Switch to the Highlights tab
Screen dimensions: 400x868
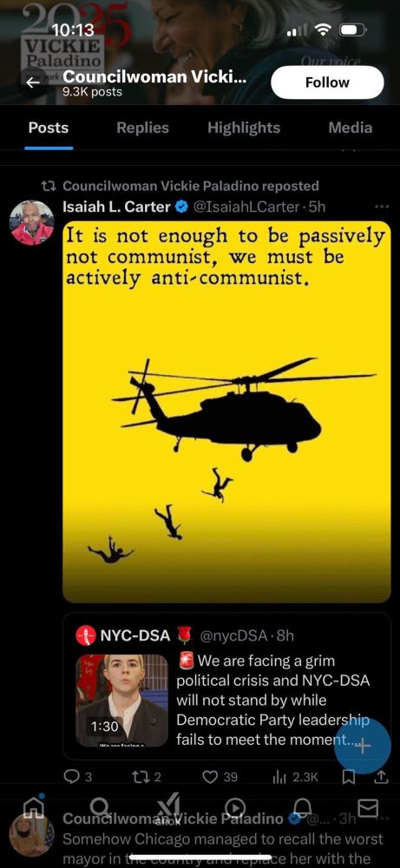point(244,128)
